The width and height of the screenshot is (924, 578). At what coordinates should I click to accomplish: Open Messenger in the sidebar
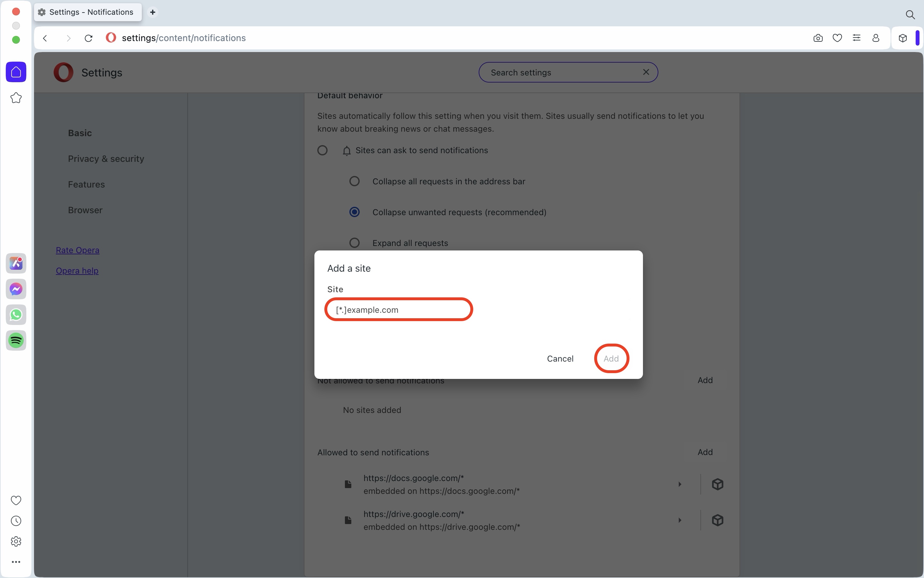click(16, 289)
